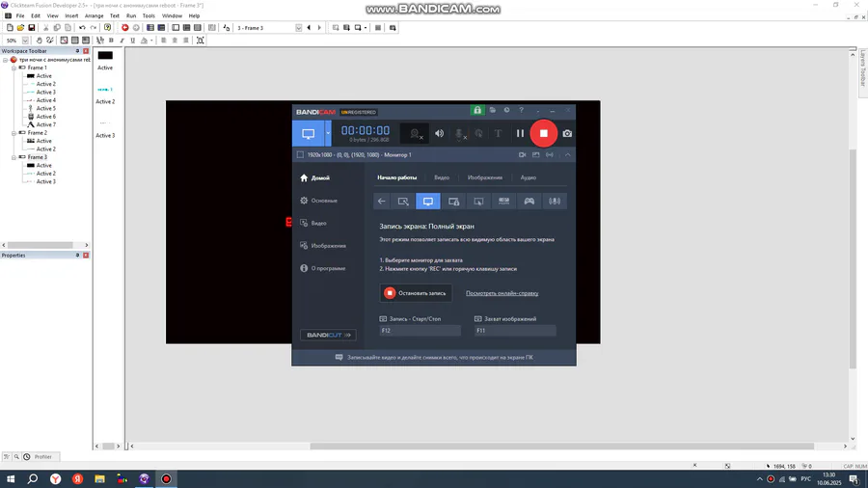Screen dimensions: 868x488
Task: Click the Windows Start button
Action: coord(11,479)
